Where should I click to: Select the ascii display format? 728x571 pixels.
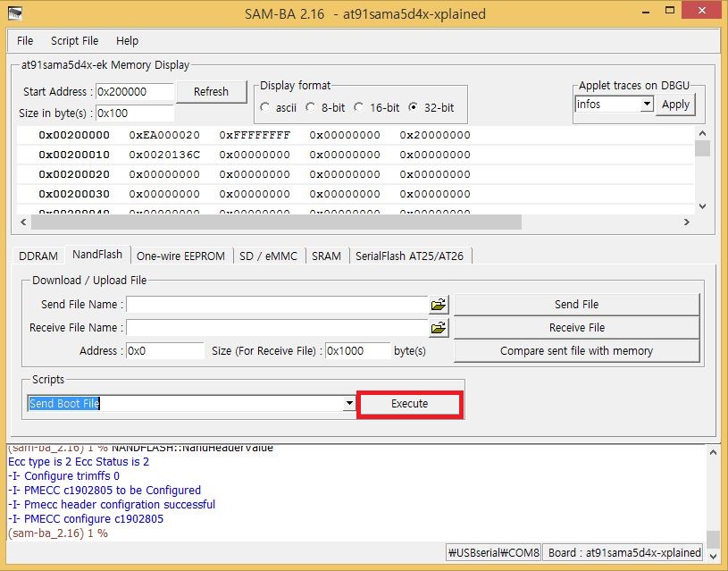click(265, 107)
